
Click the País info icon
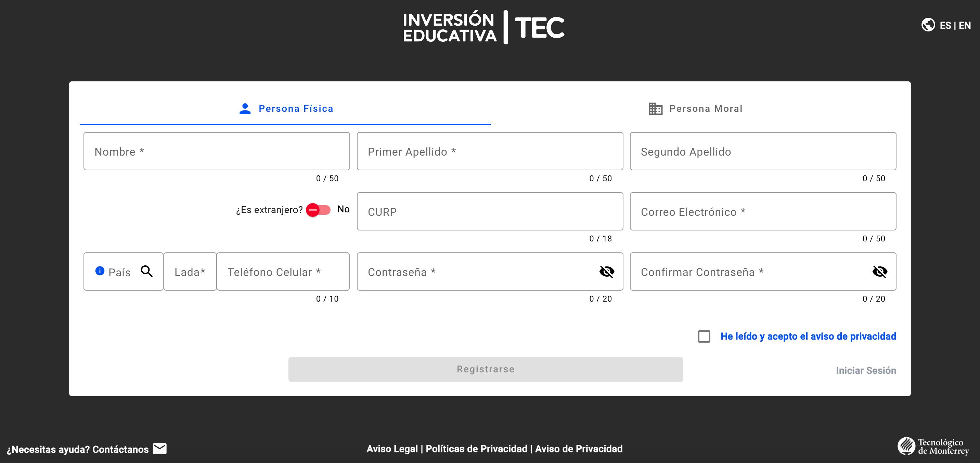coord(100,271)
